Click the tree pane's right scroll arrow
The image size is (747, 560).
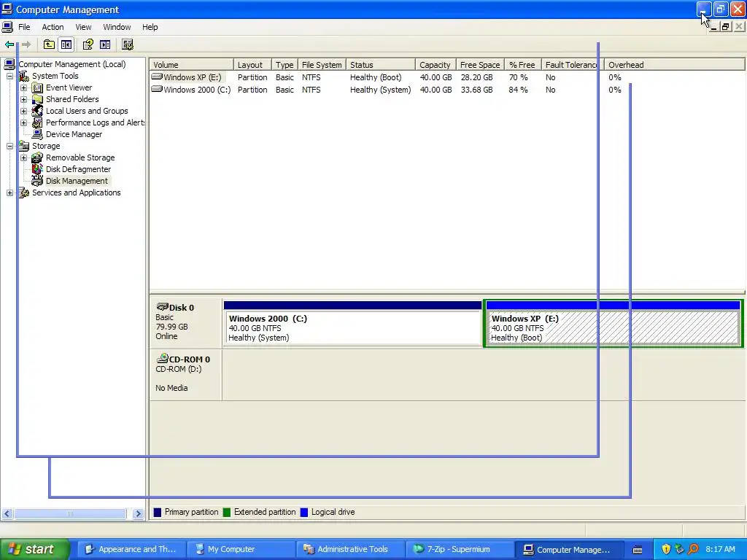[x=138, y=513]
